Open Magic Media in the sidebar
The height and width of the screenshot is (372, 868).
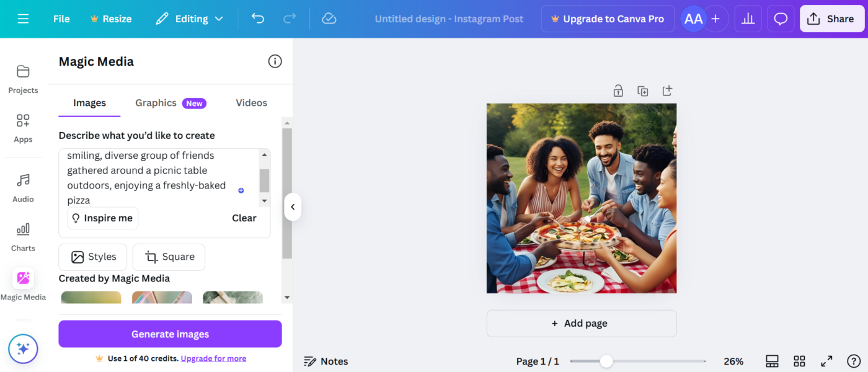(23, 285)
